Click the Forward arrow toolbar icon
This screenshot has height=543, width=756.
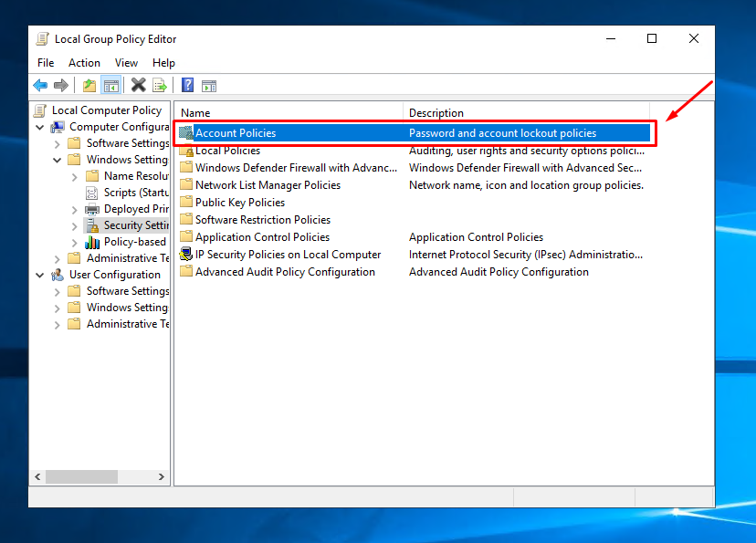(61, 86)
